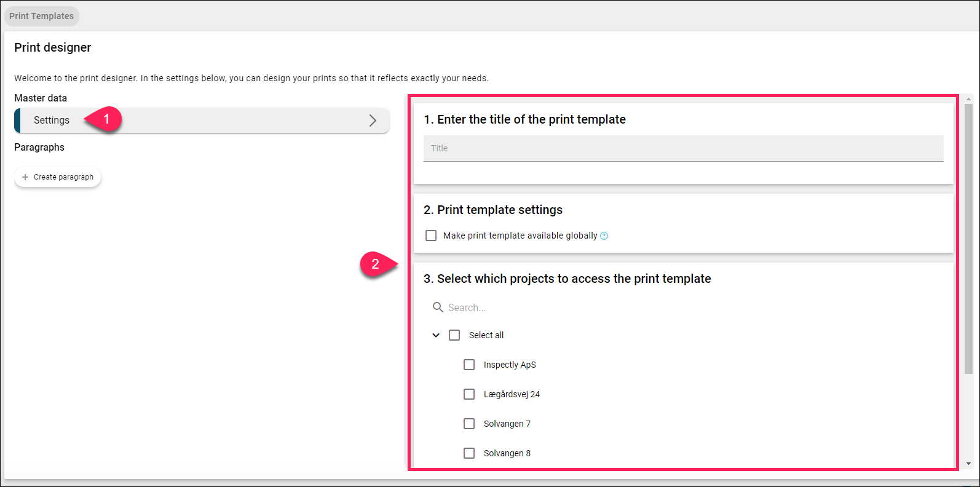Open the Print Templates breadcrumb chip
980x487 pixels.
pyautogui.click(x=42, y=16)
